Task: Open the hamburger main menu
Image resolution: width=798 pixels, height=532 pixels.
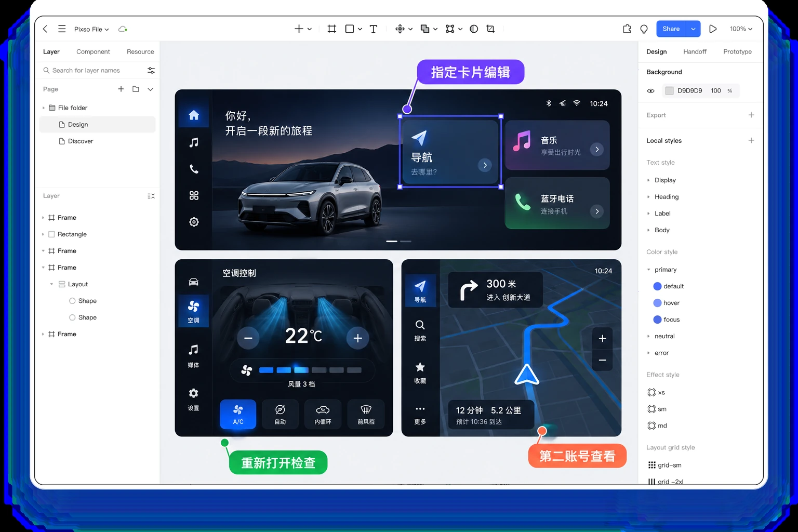Action: 62,29
